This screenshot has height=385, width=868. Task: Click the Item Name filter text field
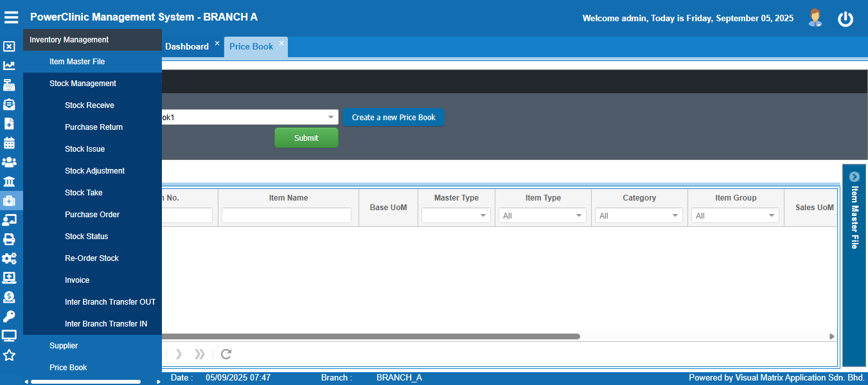point(287,215)
